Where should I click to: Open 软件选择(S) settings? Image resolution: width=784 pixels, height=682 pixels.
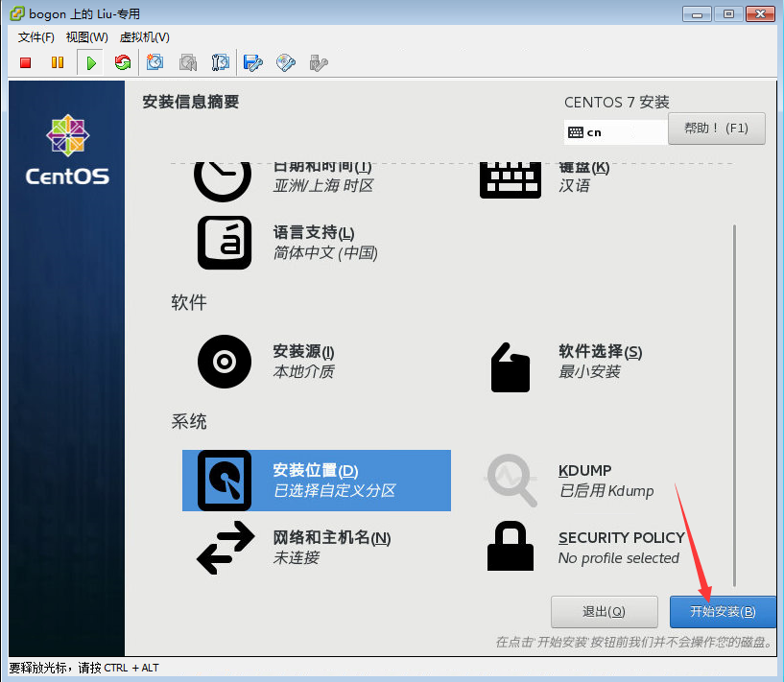601,352
